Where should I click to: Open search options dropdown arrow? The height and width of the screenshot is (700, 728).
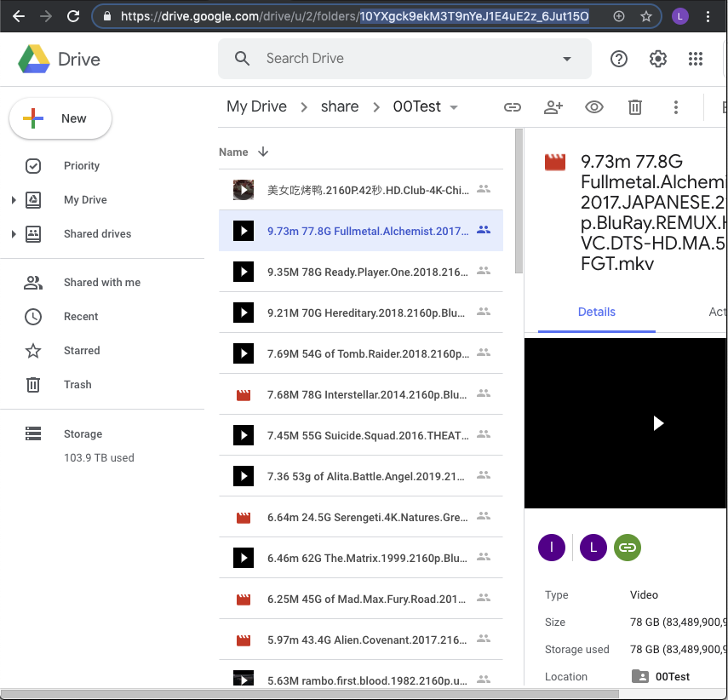pyautogui.click(x=567, y=59)
